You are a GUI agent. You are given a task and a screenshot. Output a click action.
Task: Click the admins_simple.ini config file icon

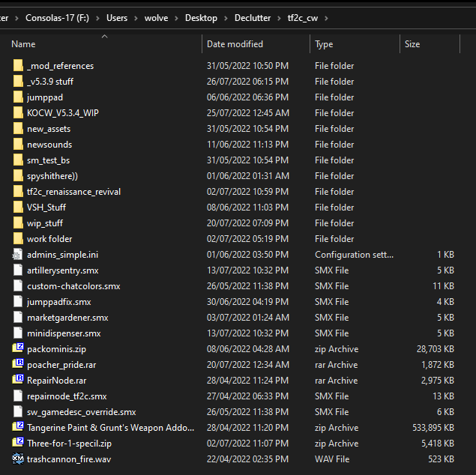coord(18,255)
